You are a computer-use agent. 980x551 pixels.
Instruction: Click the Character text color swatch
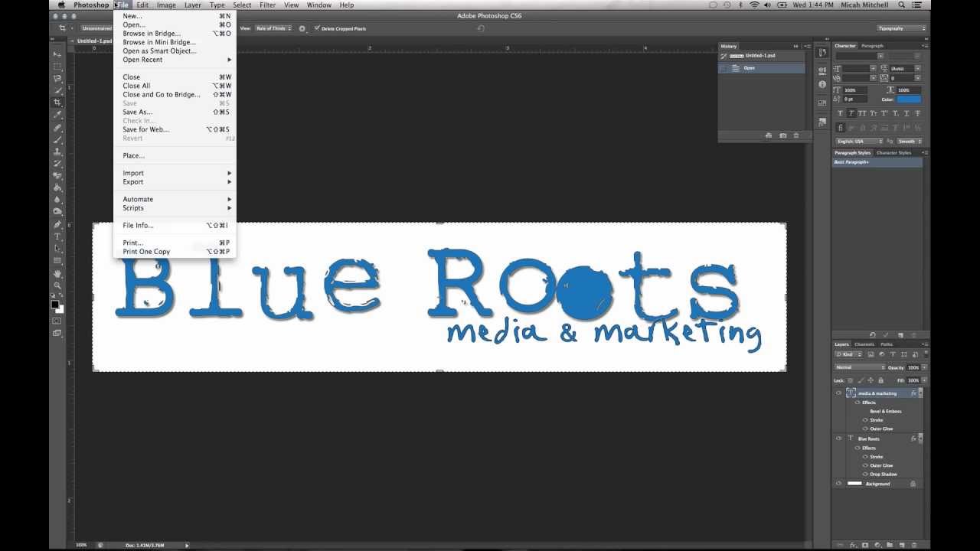(x=909, y=99)
